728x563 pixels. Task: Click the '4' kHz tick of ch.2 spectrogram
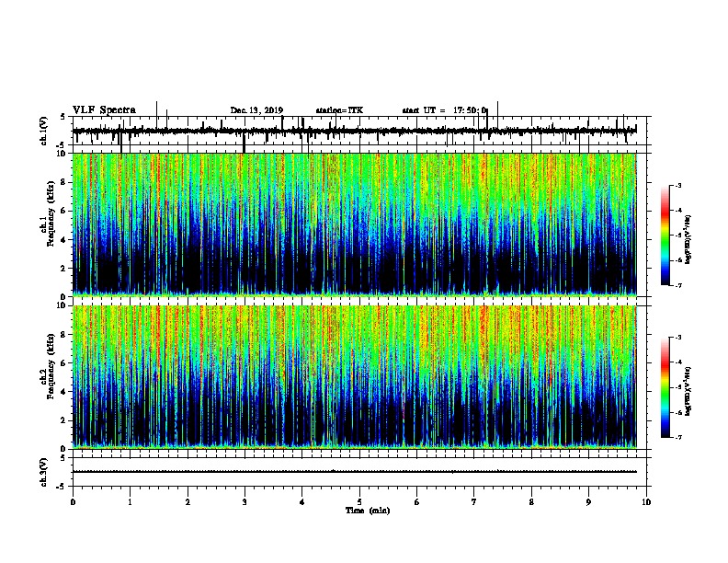pos(63,392)
